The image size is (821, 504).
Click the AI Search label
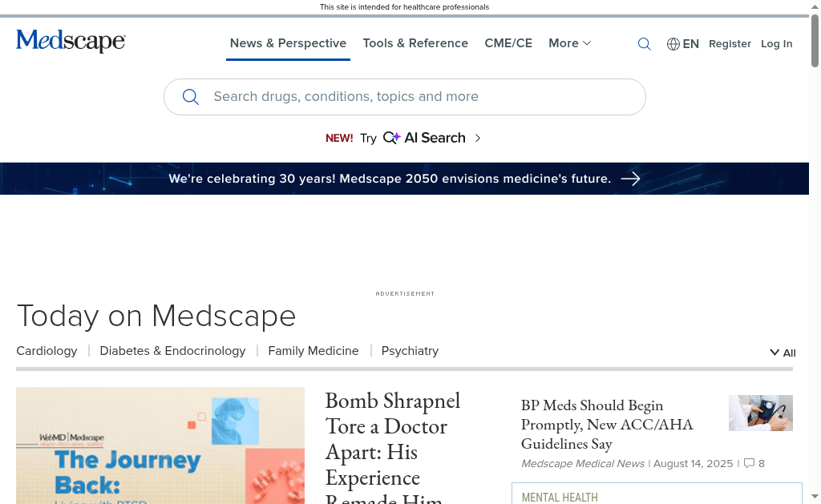pyautogui.click(x=435, y=138)
